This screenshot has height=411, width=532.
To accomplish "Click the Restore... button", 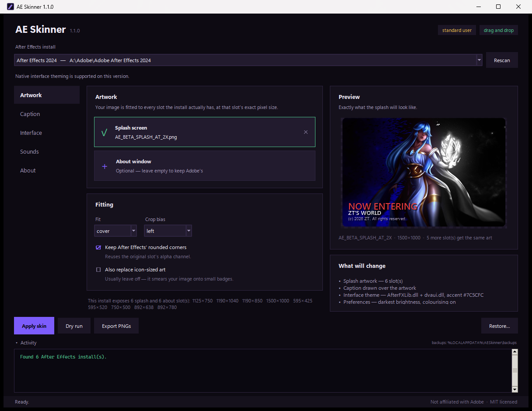I will click(x=500, y=326).
